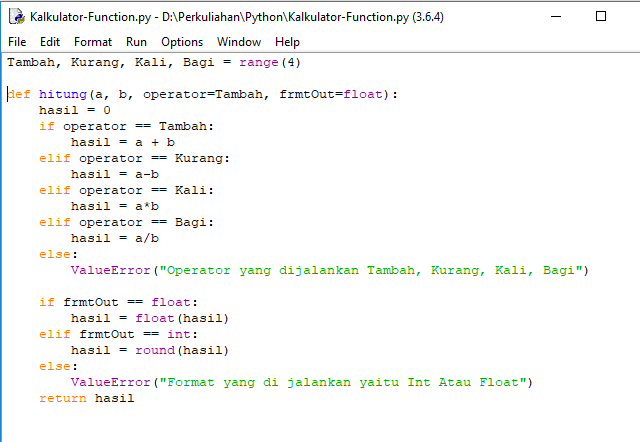This screenshot has height=442, width=640.
Task: Click the range(4) call on the first line
Action: pyautogui.click(x=270, y=62)
